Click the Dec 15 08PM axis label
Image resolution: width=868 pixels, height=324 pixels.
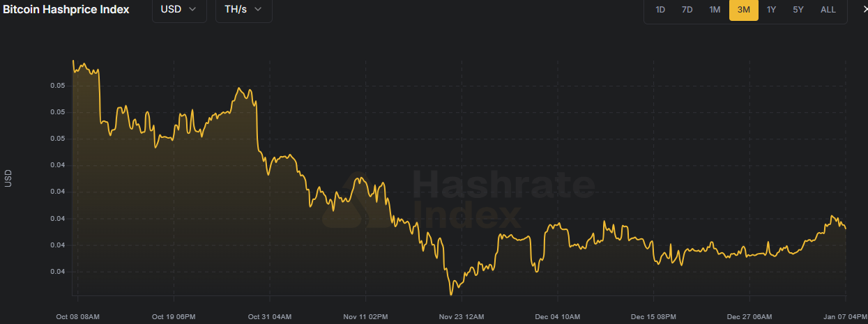pyautogui.click(x=653, y=317)
